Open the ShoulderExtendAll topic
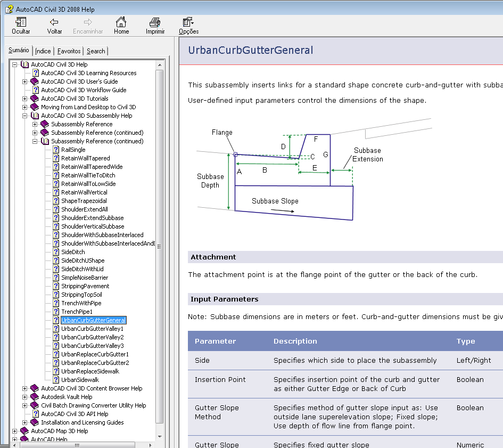503x448 pixels. 85,209
